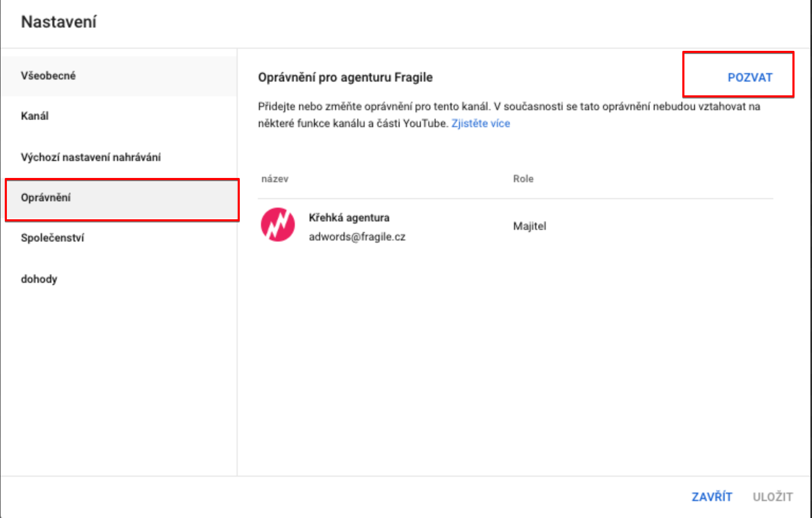Select the Křehká agentura user name
This screenshot has height=518, width=812.
(x=349, y=218)
